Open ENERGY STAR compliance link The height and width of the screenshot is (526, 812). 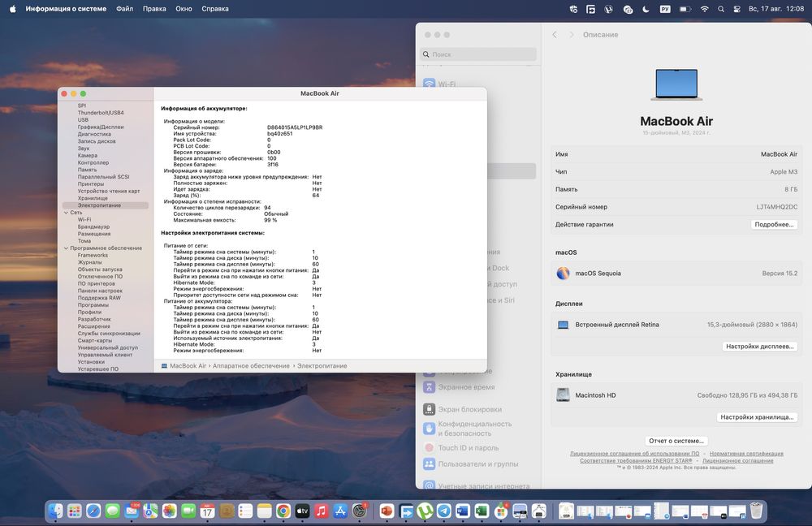(x=636, y=460)
